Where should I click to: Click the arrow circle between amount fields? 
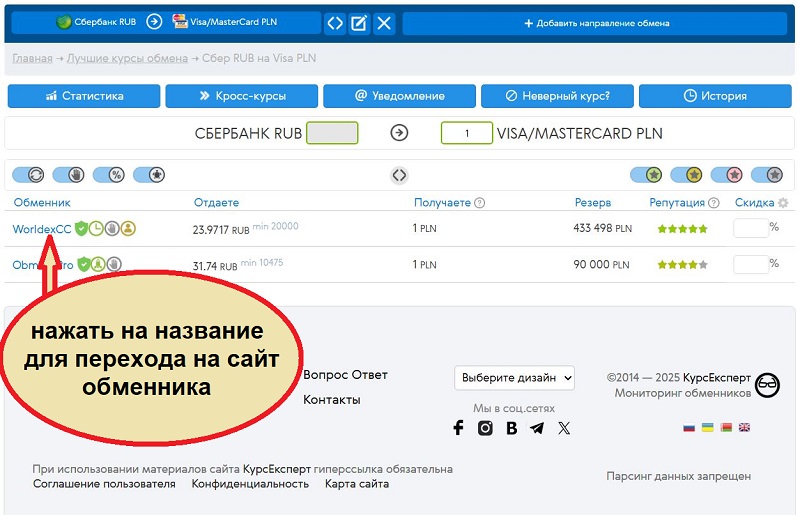pyautogui.click(x=399, y=133)
